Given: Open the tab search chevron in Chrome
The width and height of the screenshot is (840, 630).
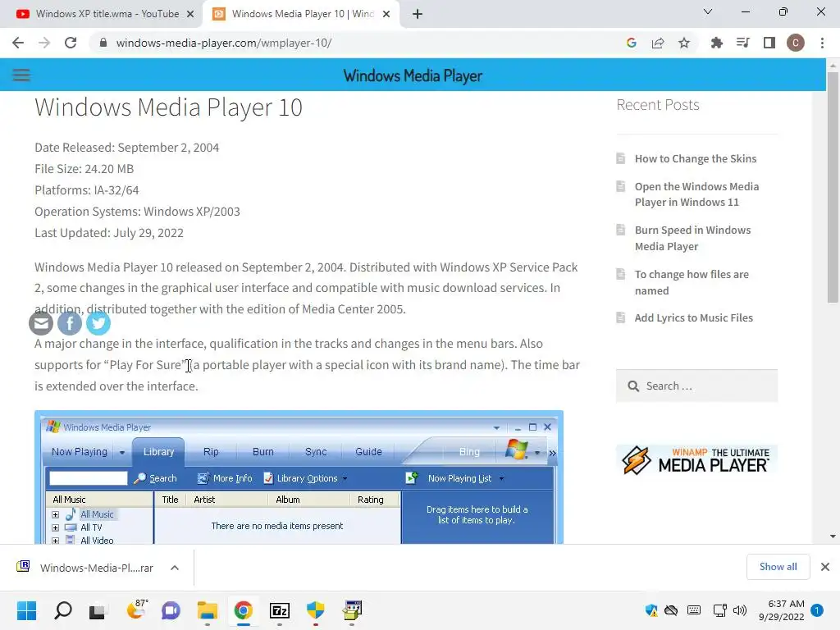Looking at the screenshot, I should coord(708,11).
